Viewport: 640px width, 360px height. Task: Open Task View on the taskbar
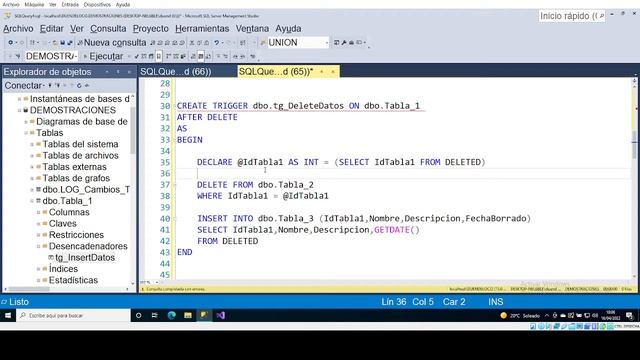click(154, 316)
